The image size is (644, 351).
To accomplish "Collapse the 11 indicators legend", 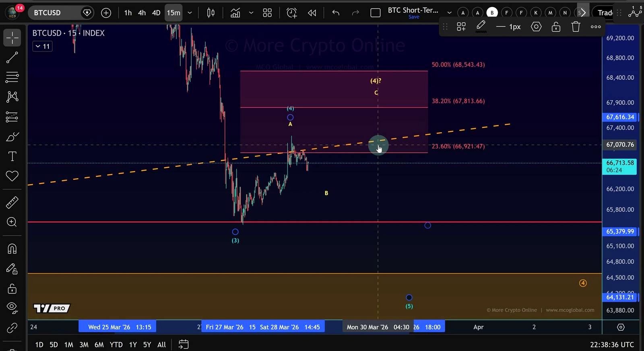I will pyautogui.click(x=42, y=46).
